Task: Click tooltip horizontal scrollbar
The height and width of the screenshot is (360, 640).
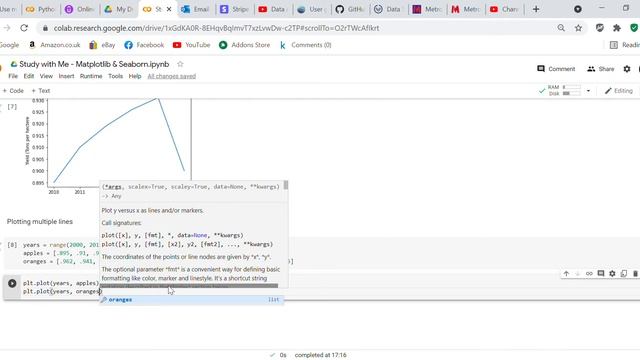Action: [x=189, y=286]
